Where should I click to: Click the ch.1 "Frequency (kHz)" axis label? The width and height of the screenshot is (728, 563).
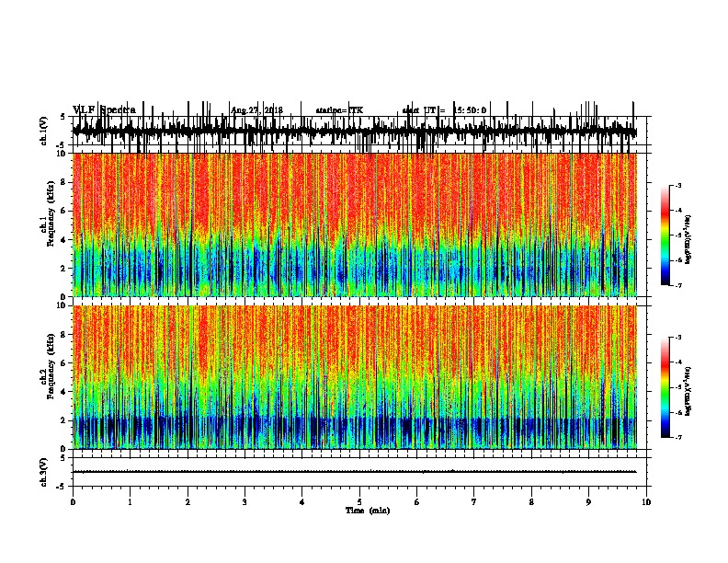pyautogui.click(x=51, y=212)
